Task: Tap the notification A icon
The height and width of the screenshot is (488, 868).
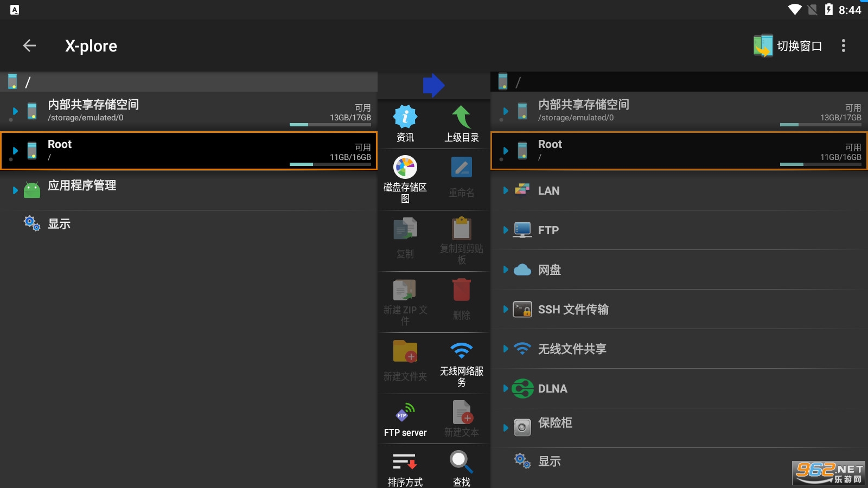Action: [x=15, y=10]
